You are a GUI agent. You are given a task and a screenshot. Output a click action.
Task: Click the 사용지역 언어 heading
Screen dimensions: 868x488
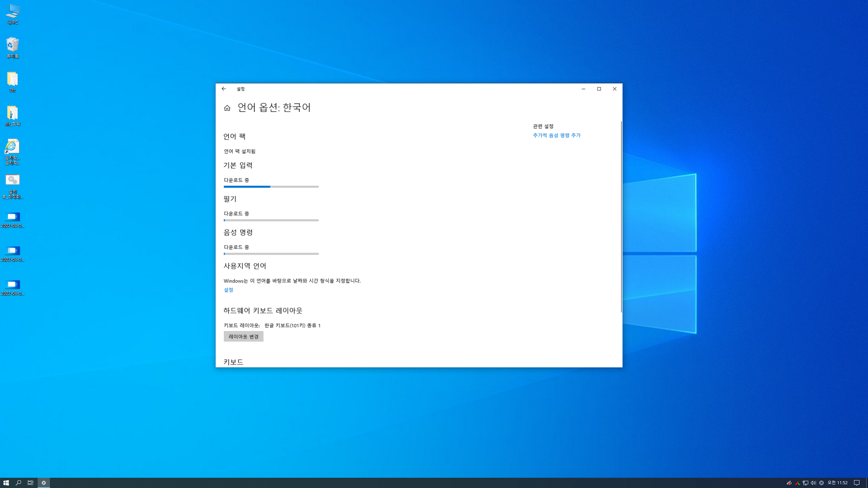point(245,266)
